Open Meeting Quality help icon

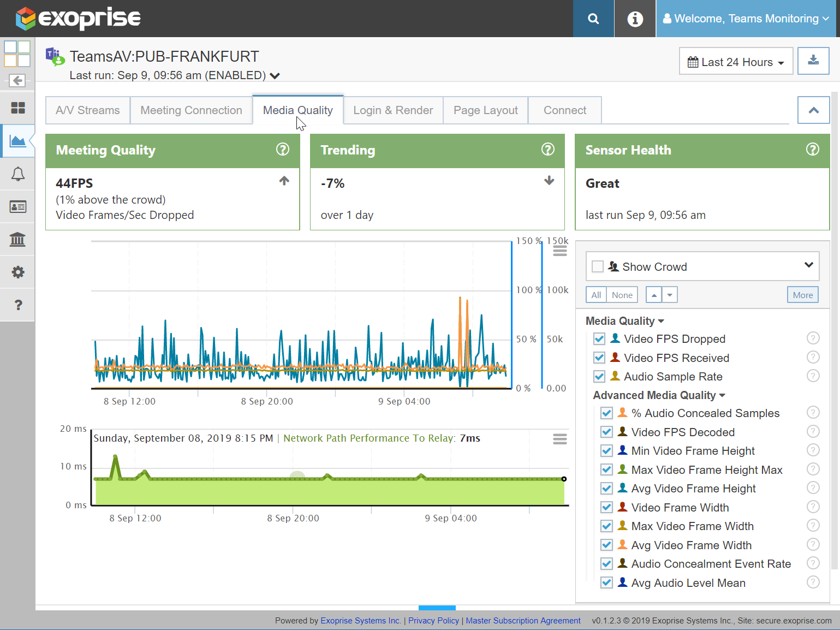pos(283,149)
